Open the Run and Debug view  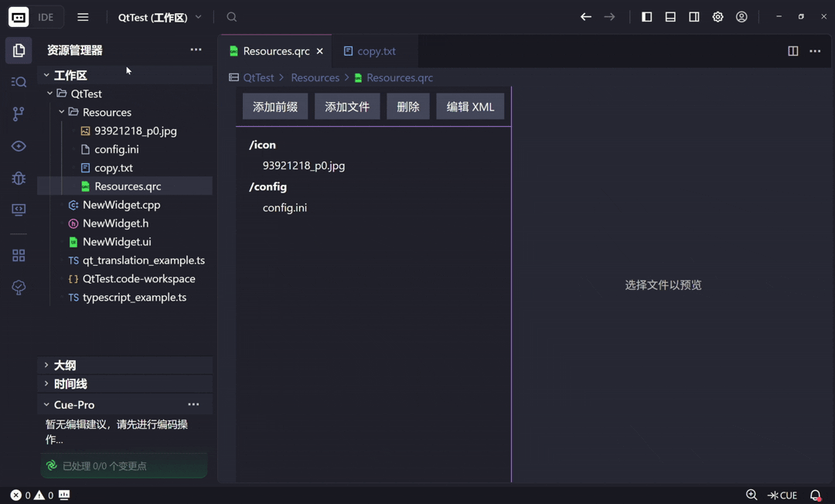point(19,178)
